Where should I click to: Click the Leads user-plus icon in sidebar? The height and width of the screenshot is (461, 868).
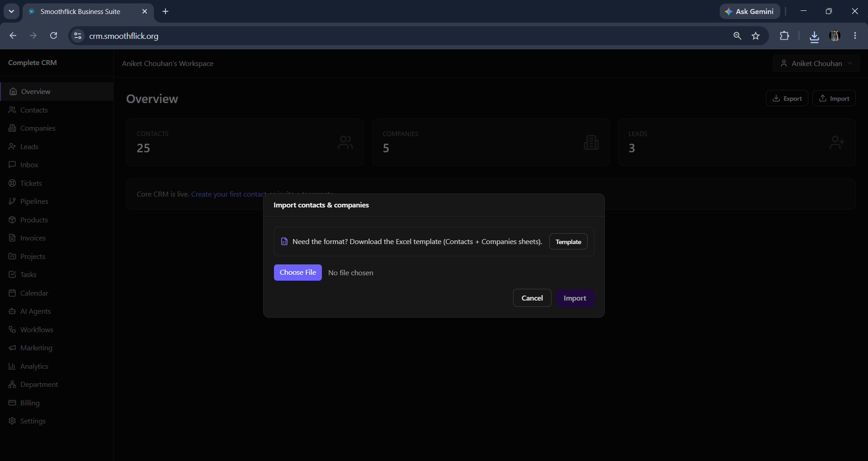point(12,146)
